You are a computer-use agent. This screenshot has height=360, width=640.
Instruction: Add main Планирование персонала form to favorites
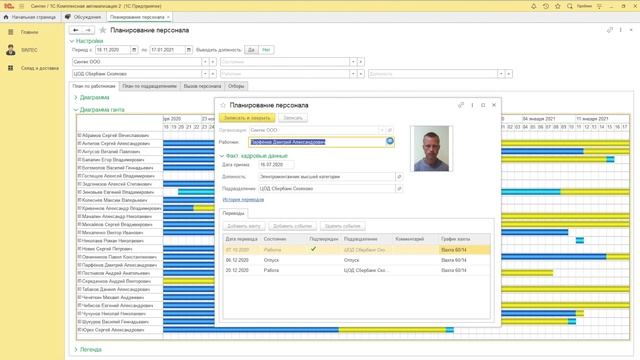pos(103,30)
